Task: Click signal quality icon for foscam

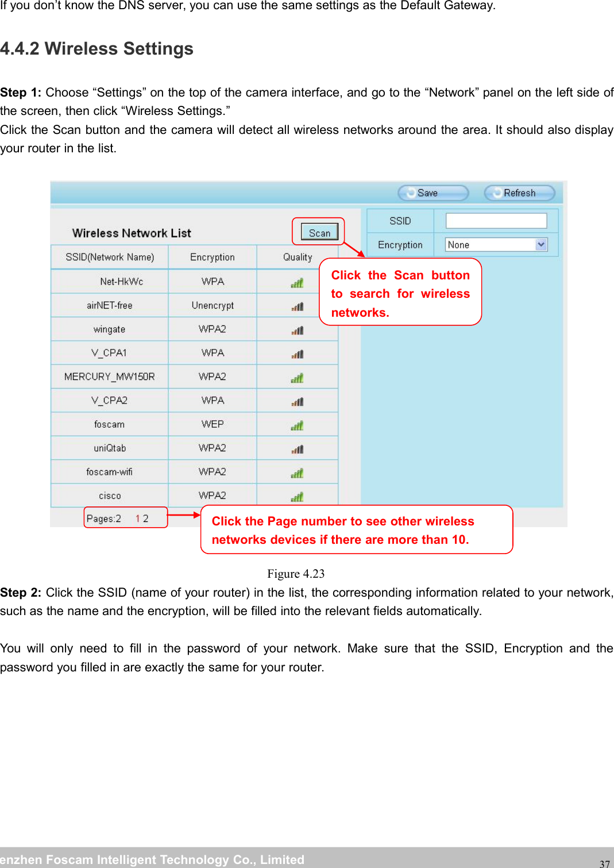Action: (x=297, y=425)
